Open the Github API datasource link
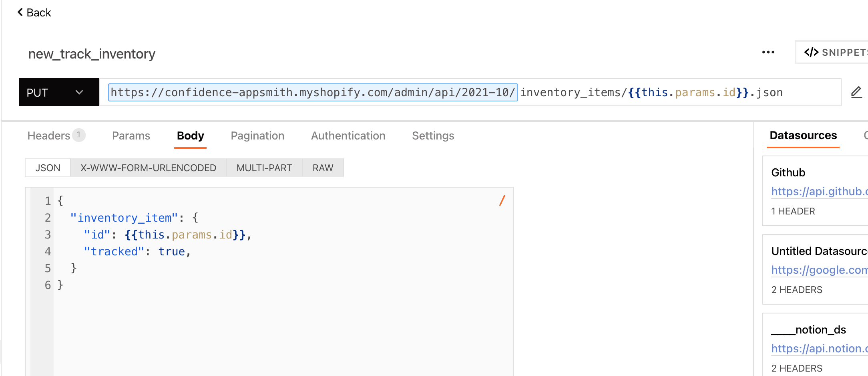The width and height of the screenshot is (868, 376). [818, 192]
